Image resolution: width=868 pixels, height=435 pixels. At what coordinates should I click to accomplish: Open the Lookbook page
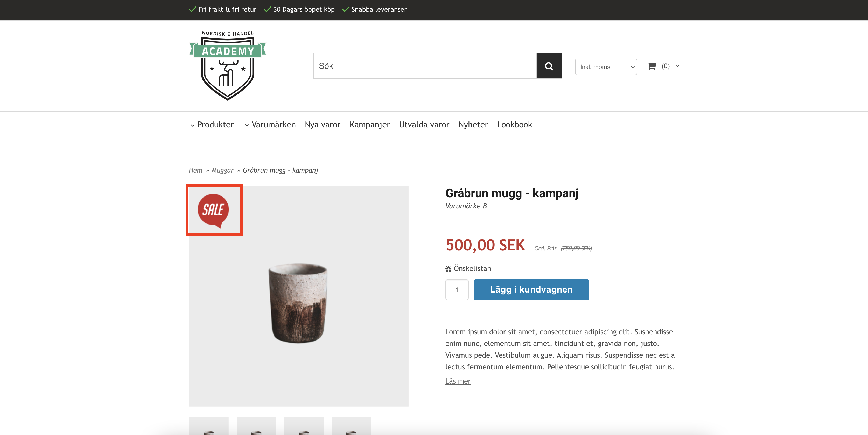514,125
